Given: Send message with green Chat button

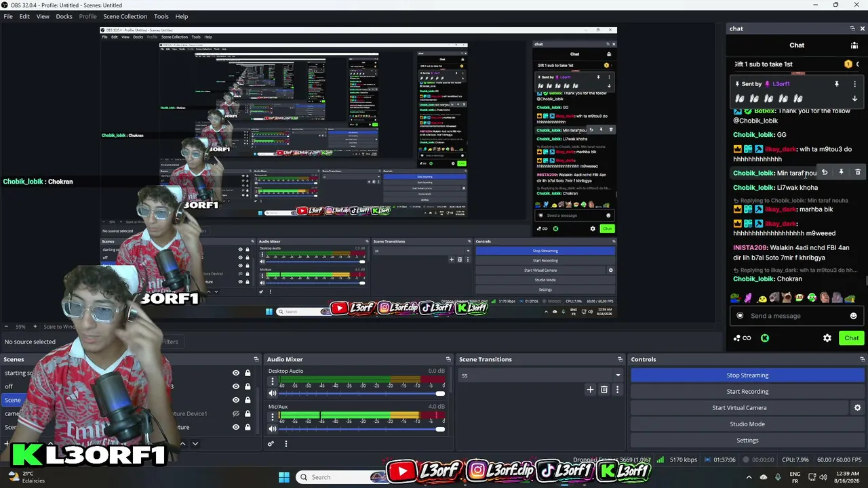Looking at the screenshot, I should (x=852, y=338).
